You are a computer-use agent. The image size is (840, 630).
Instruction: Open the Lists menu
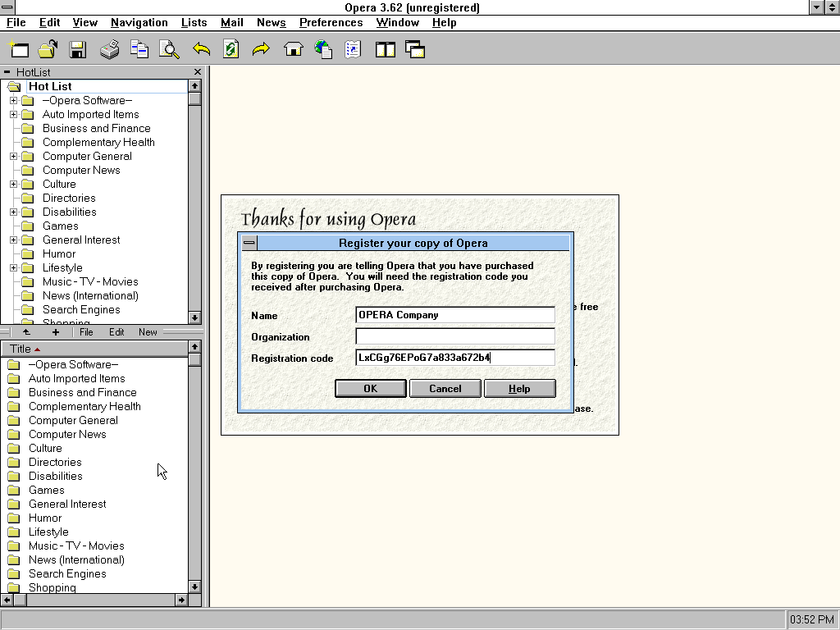[x=194, y=22]
